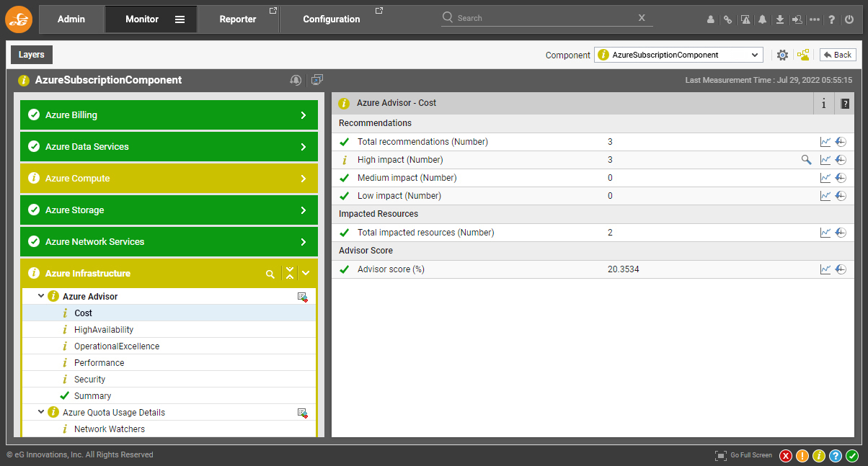
Task: Click the monitors screen icon beside component title
Action: pyautogui.click(x=317, y=80)
